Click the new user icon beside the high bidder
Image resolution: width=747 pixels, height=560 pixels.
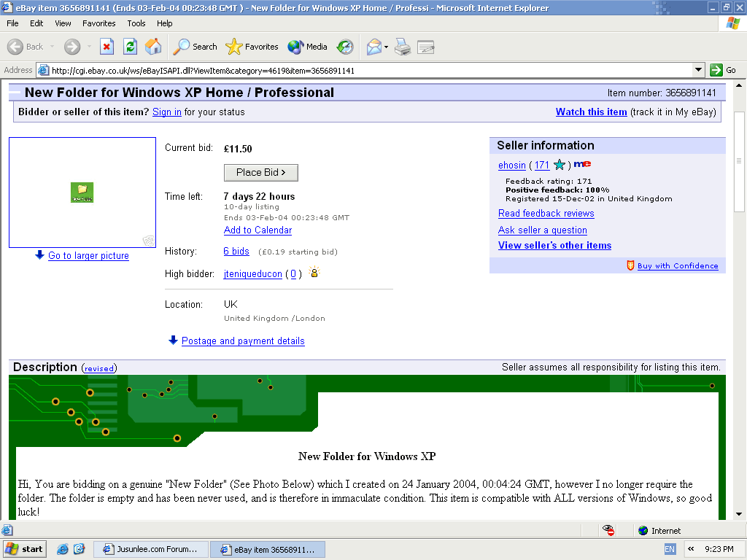tap(314, 272)
